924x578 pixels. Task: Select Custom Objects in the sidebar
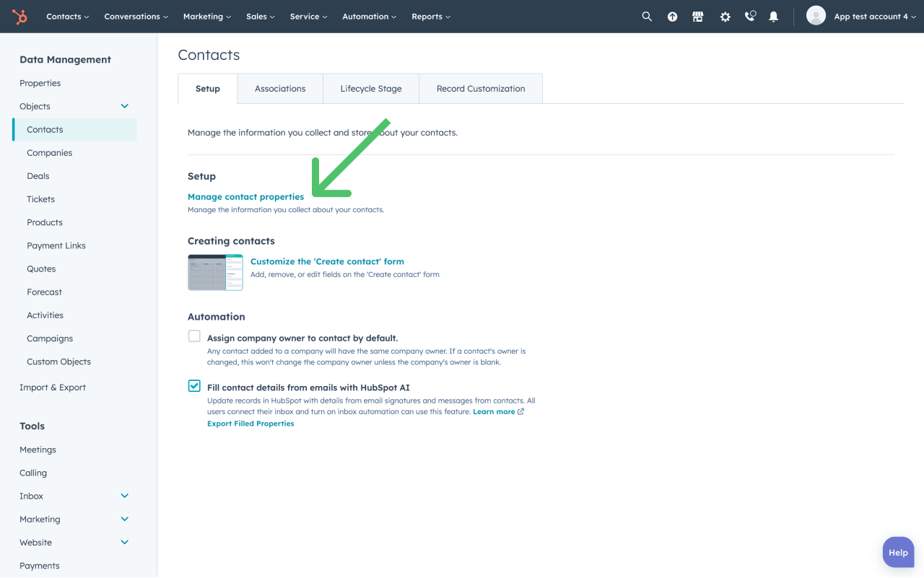pos(59,362)
